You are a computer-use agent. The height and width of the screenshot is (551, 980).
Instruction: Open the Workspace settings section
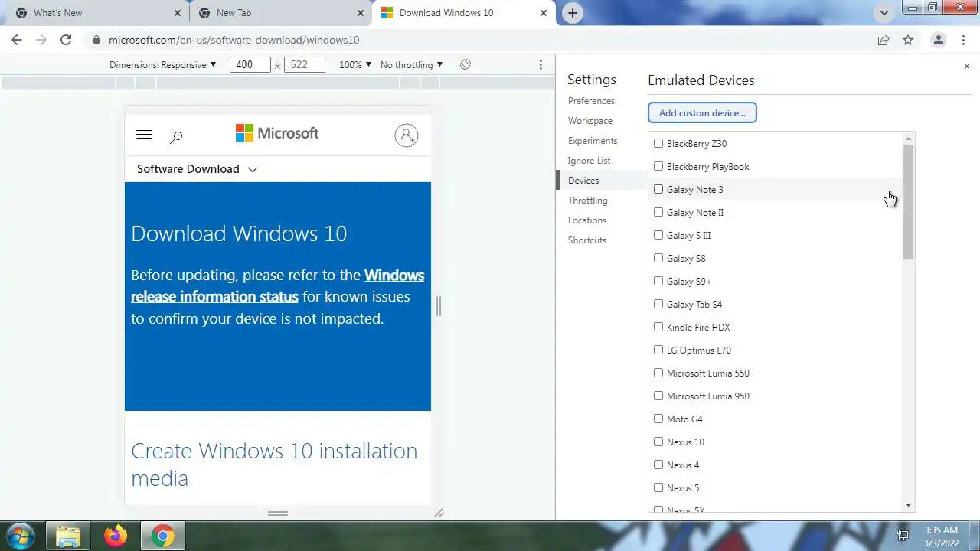(x=590, y=121)
